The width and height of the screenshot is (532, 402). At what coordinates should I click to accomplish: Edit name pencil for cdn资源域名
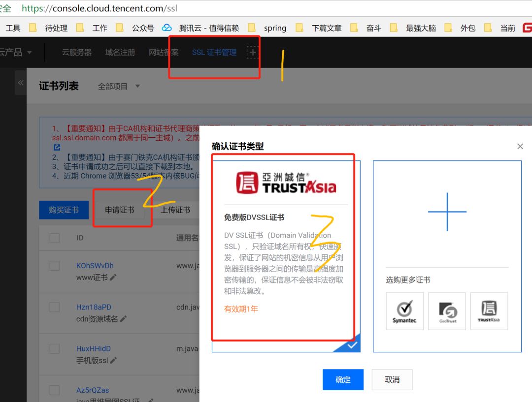pos(124,319)
